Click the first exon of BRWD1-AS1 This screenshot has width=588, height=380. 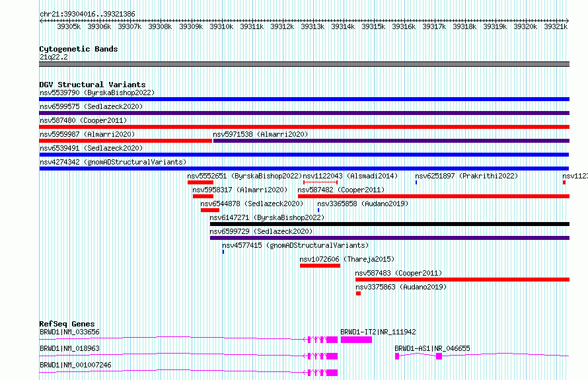click(x=397, y=356)
